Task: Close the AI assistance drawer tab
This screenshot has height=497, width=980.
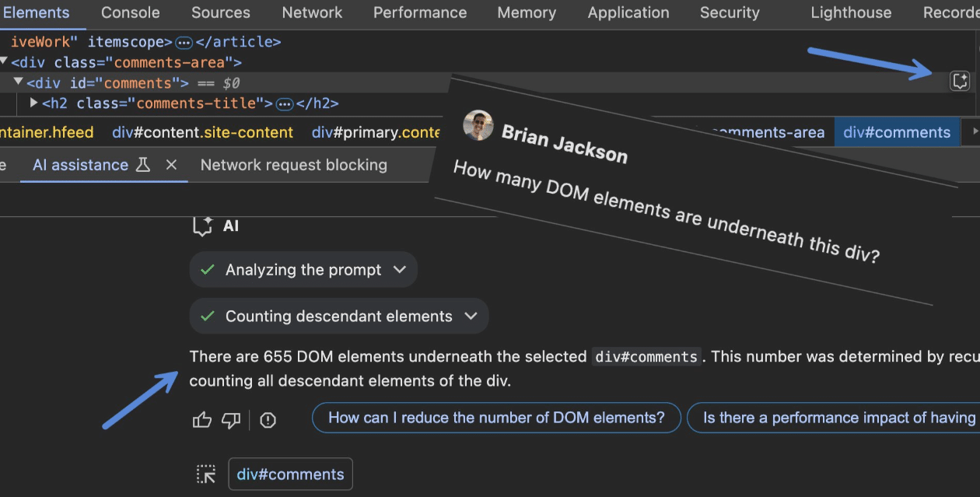Action: 172,164
